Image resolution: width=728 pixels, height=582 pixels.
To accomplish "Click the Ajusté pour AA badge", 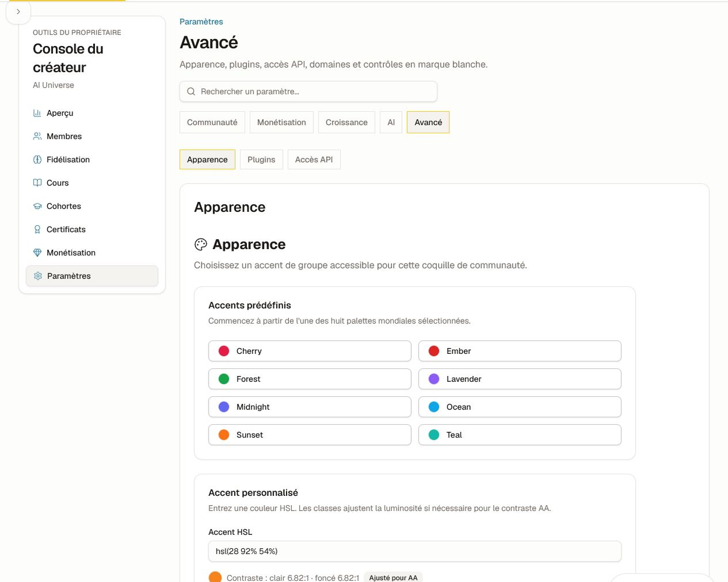I will 393,577.
